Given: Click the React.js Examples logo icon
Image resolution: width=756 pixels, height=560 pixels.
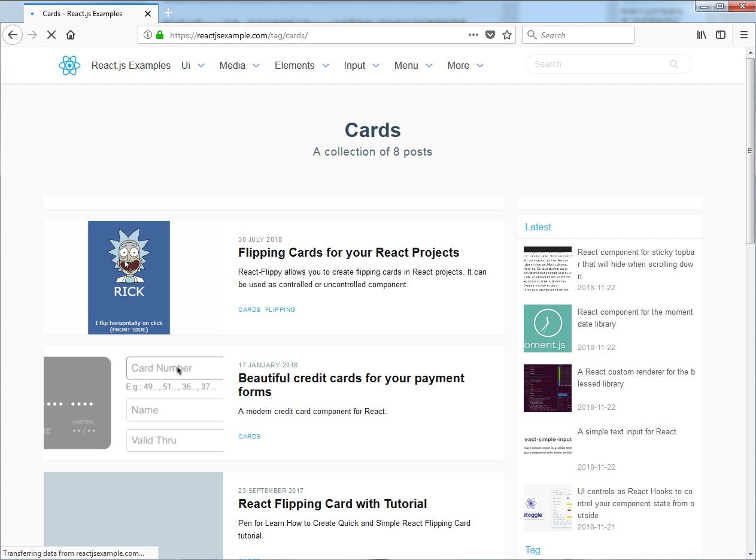Looking at the screenshot, I should point(69,65).
